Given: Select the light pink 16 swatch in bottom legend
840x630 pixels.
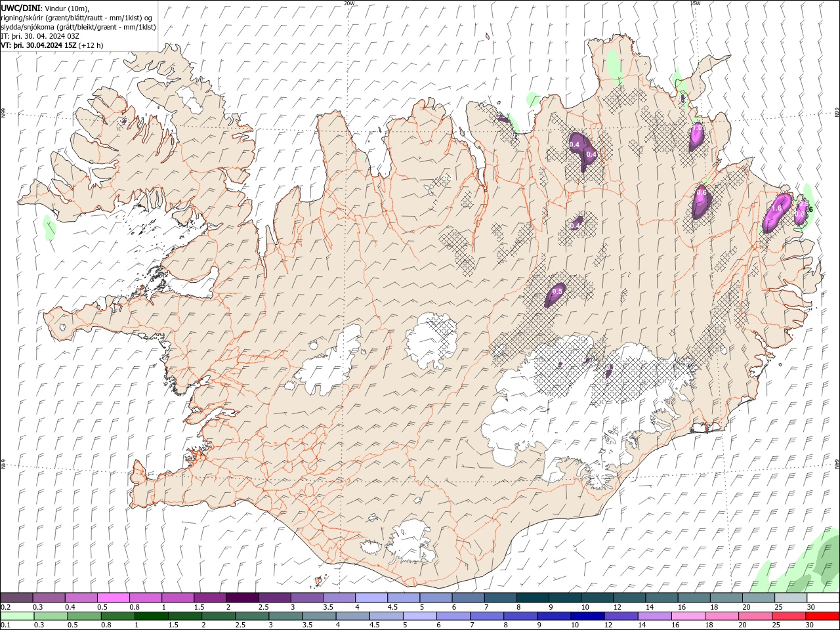Looking at the screenshot, I should [x=688, y=616].
